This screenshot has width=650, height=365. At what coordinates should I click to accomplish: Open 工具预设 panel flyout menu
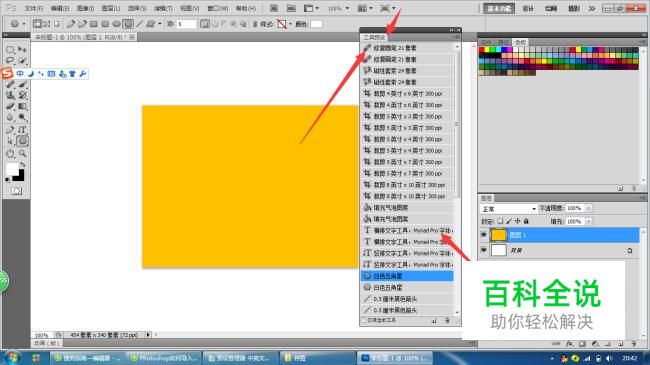(x=456, y=37)
